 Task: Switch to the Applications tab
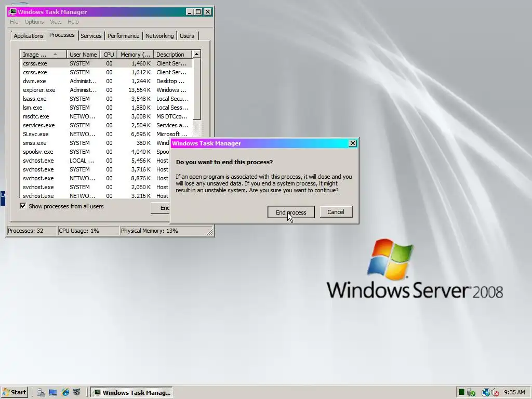point(29,36)
